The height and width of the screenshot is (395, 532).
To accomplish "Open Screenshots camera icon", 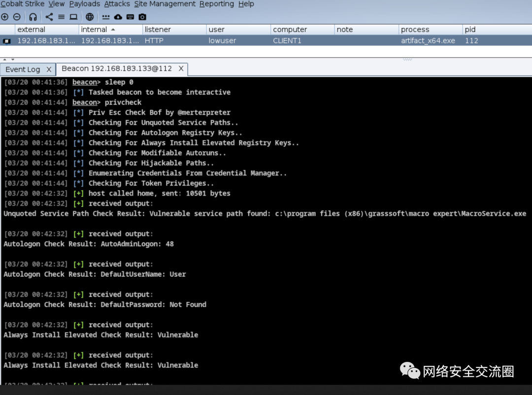I will (x=142, y=17).
